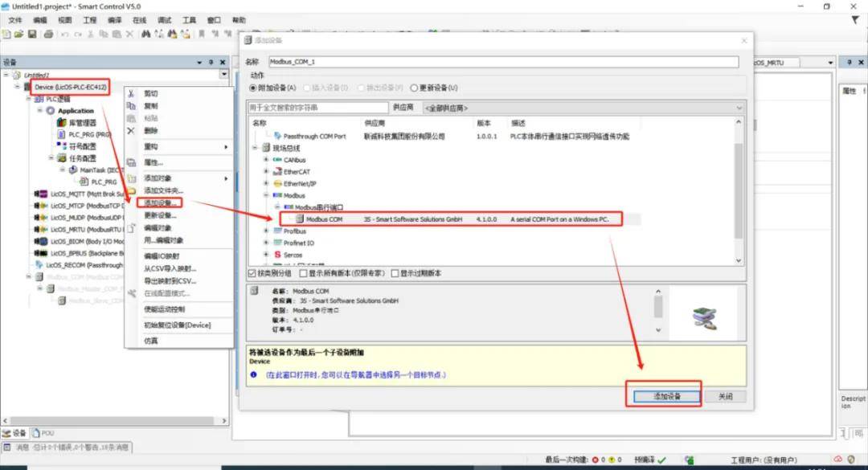Image resolution: width=868 pixels, height=470 pixels.
Task: Expand the Profibus tree node
Action: click(266, 231)
